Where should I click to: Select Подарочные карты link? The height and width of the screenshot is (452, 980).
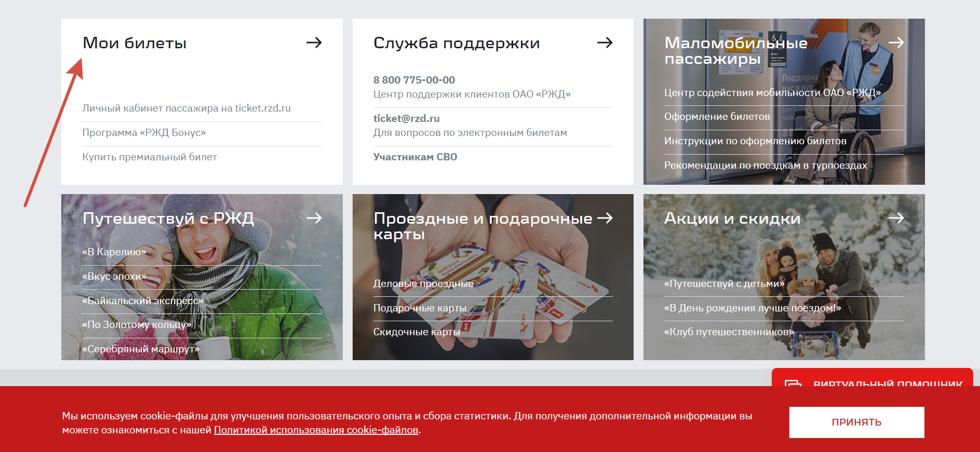pyautogui.click(x=420, y=308)
